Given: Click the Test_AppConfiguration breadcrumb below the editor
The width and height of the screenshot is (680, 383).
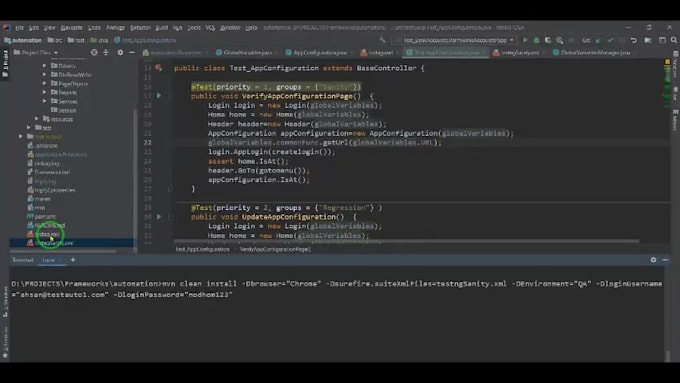Looking at the screenshot, I should pos(203,249).
